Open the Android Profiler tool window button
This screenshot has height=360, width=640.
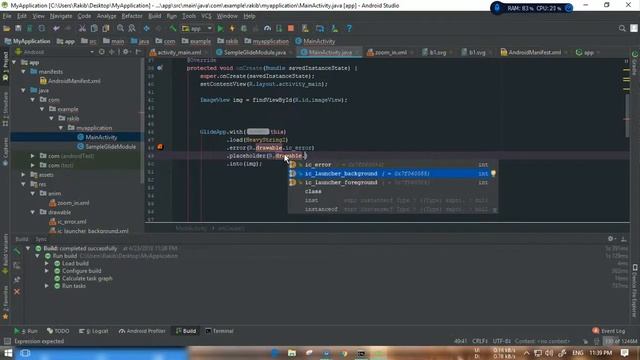(x=142, y=331)
